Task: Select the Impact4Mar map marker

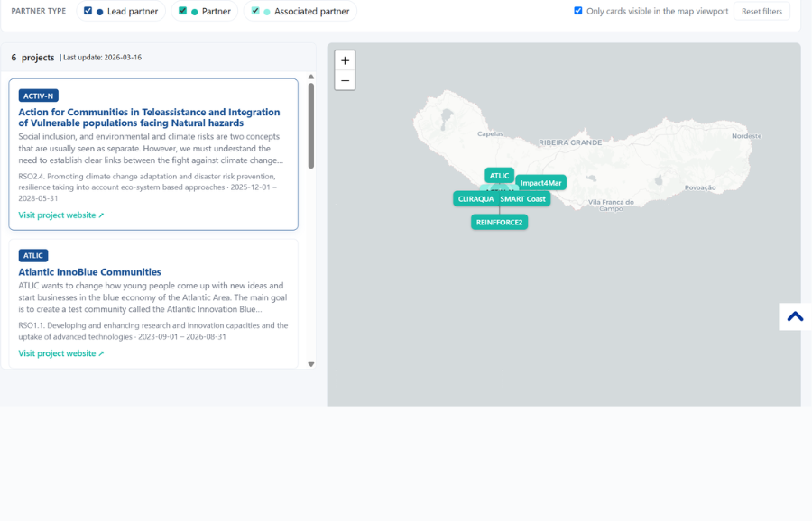Action: [540, 183]
